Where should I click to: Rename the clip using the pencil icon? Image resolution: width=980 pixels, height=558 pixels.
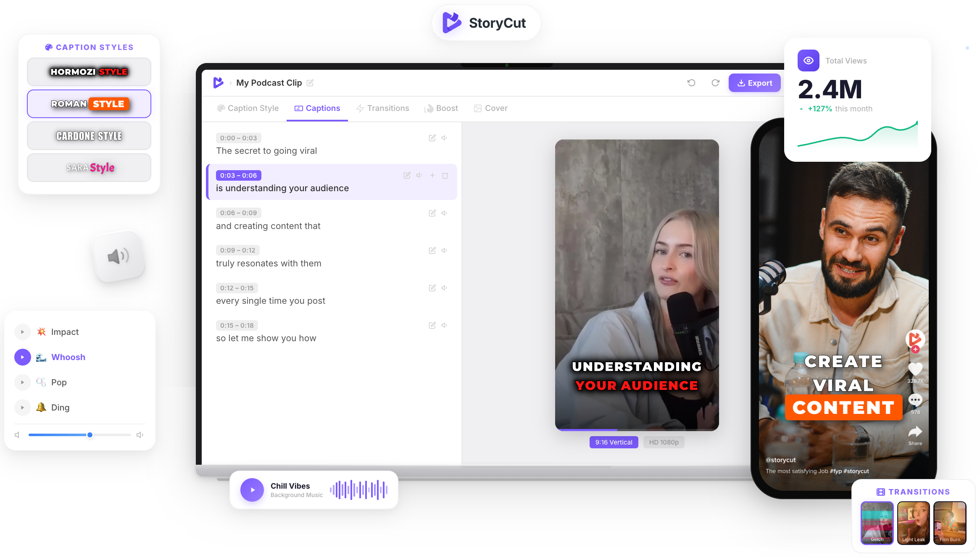[x=310, y=83]
